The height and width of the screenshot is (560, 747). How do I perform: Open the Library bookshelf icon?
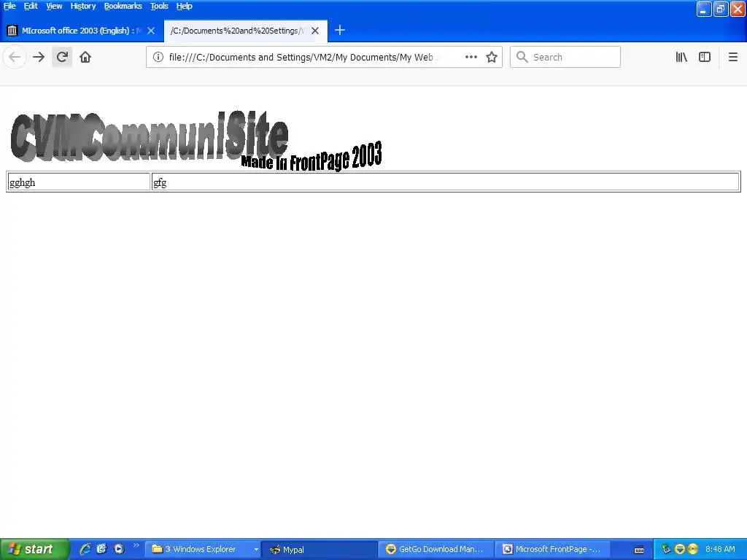(681, 57)
